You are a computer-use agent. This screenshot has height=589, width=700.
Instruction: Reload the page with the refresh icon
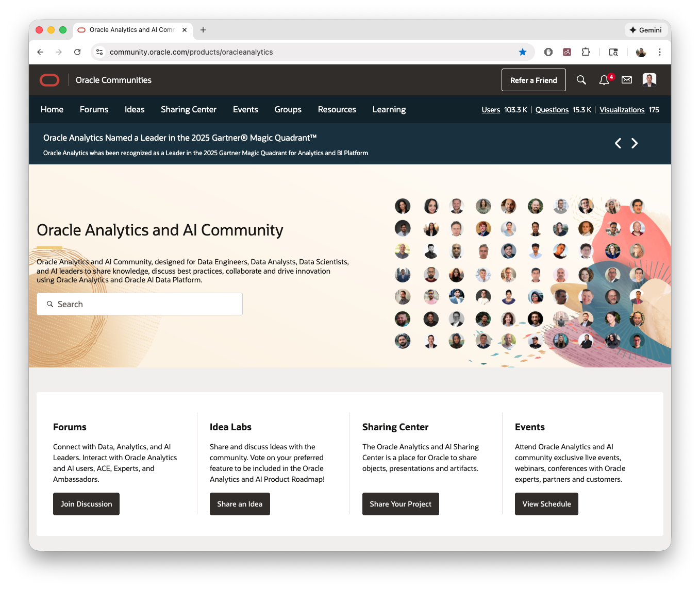tap(77, 52)
